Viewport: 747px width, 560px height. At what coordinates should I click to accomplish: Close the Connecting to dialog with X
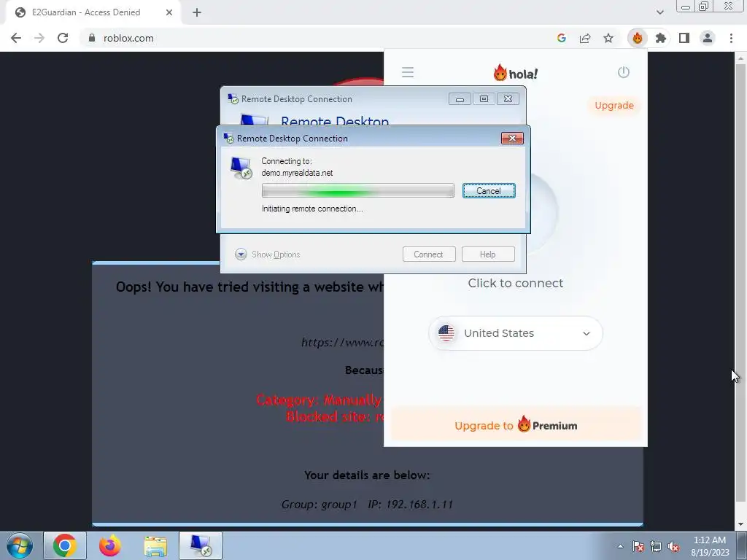(512, 138)
